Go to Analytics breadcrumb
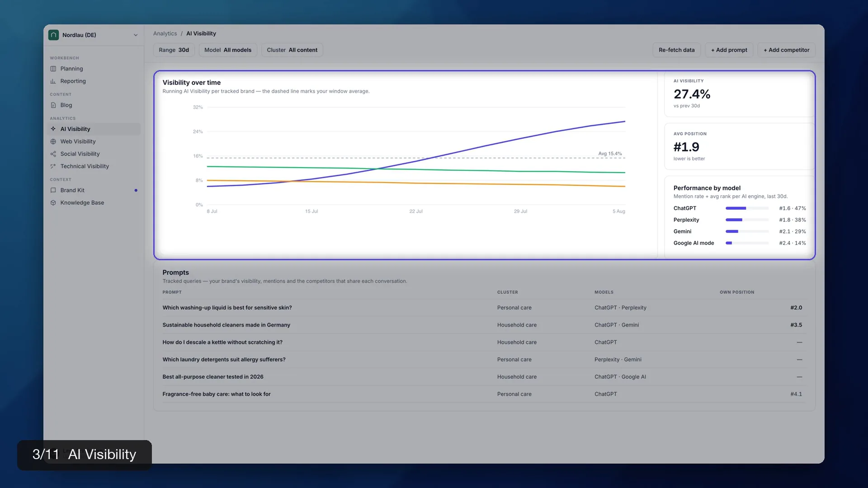868x488 pixels. tap(165, 33)
